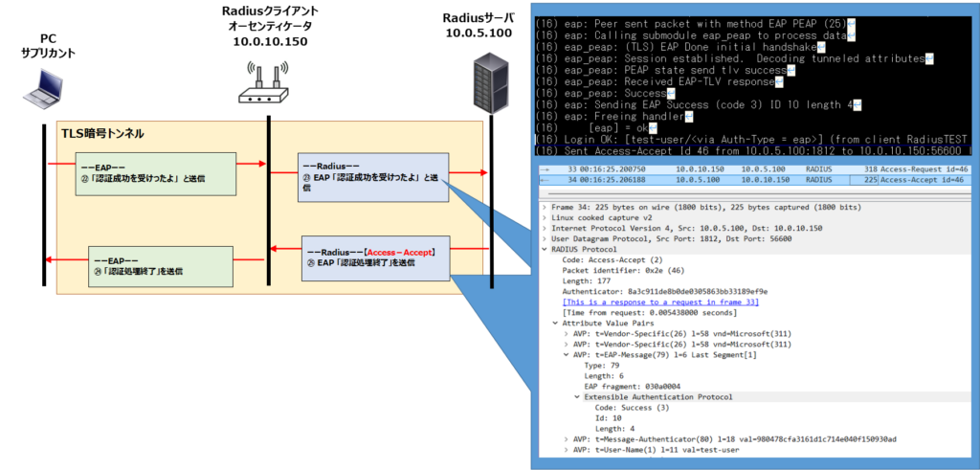Collapse the Attribute Value Pairs node

pyautogui.click(x=554, y=324)
